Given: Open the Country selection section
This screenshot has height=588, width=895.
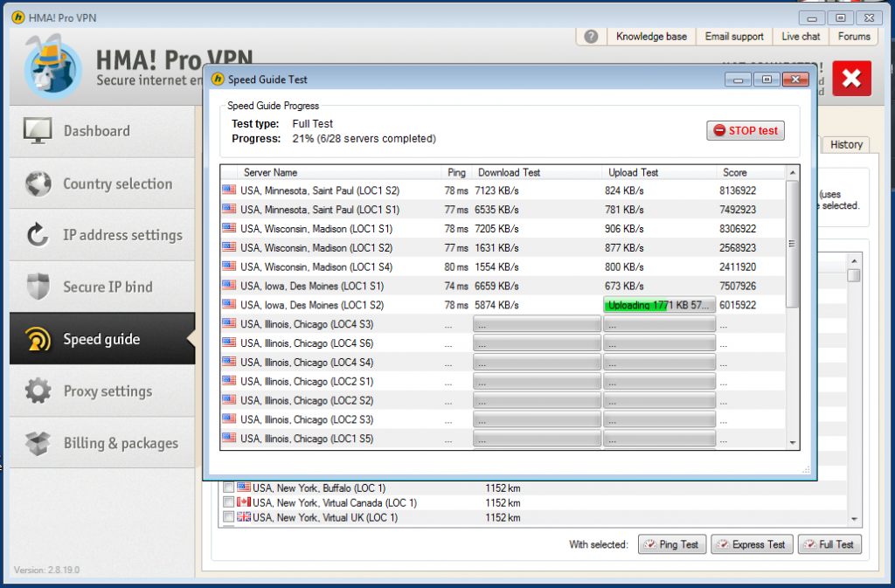Looking at the screenshot, I should tap(102, 183).
